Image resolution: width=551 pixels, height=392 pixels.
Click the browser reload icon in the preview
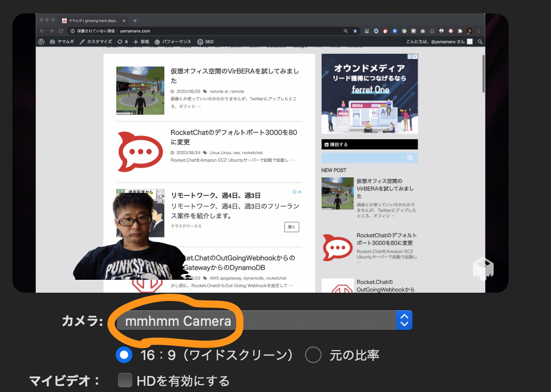click(x=61, y=31)
